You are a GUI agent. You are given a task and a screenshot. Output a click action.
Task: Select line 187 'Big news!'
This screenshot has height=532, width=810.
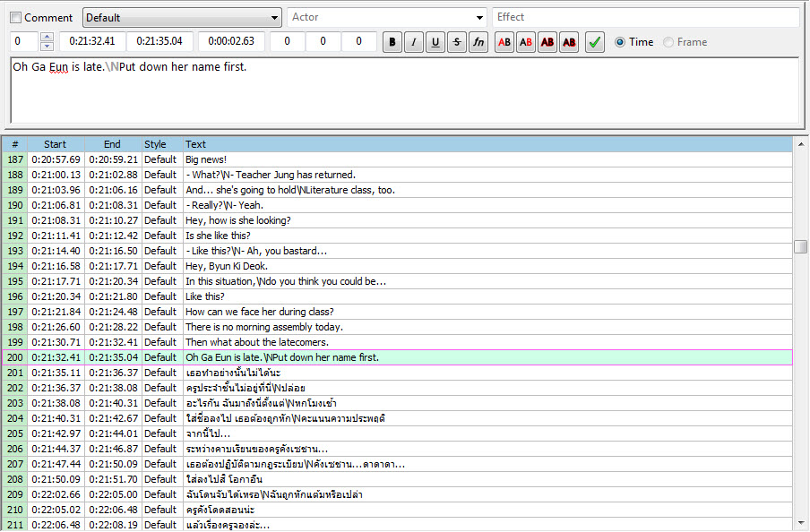point(397,159)
